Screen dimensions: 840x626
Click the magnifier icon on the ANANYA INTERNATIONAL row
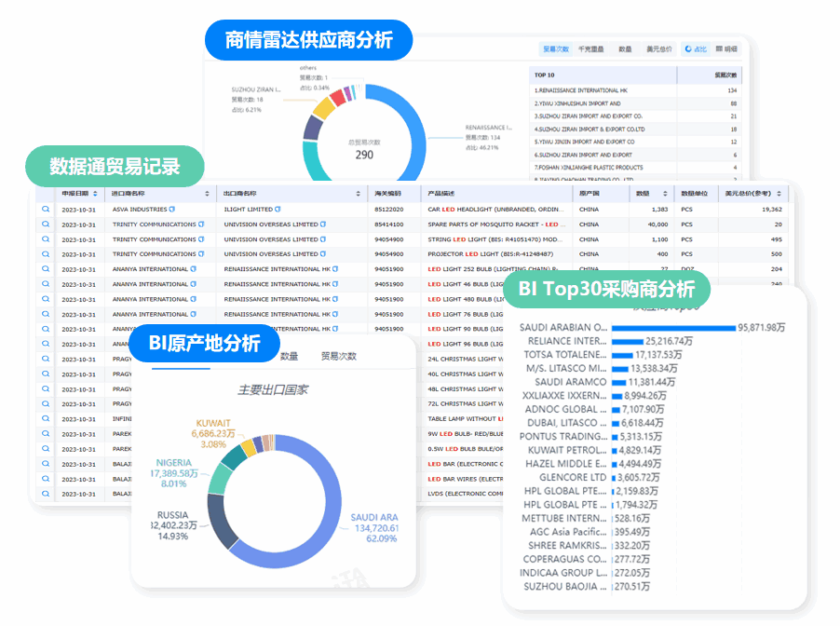coord(44,268)
